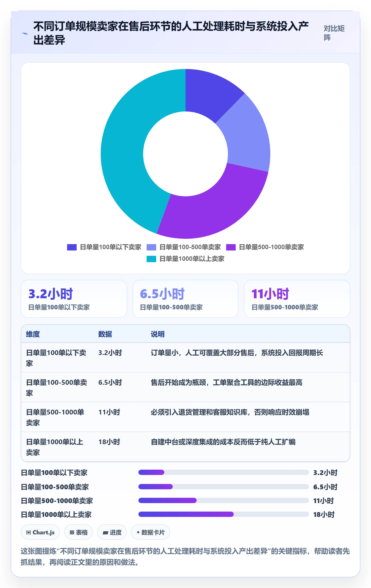The width and height of the screenshot is (371, 588).
Task: Click the footer description paragraph
Action: click(x=185, y=557)
